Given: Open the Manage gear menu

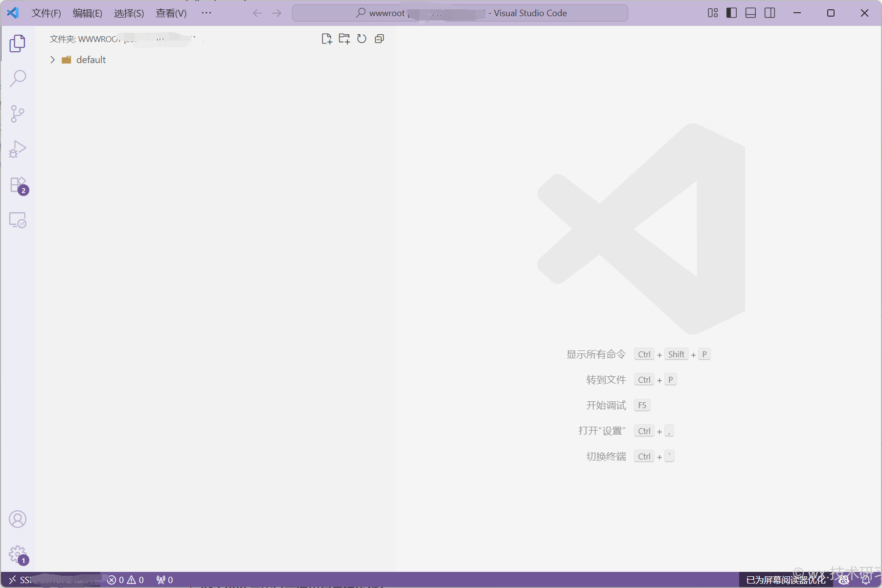Looking at the screenshot, I should 19,555.
